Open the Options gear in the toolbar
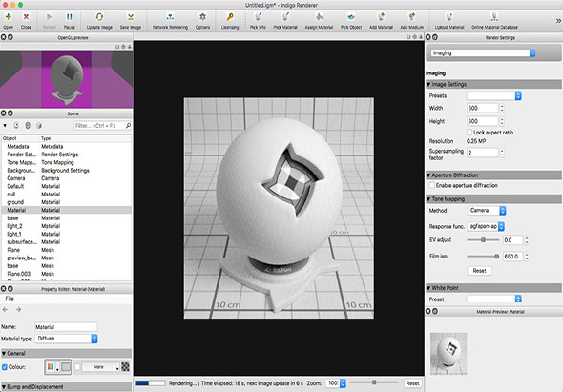 click(202, 20)
